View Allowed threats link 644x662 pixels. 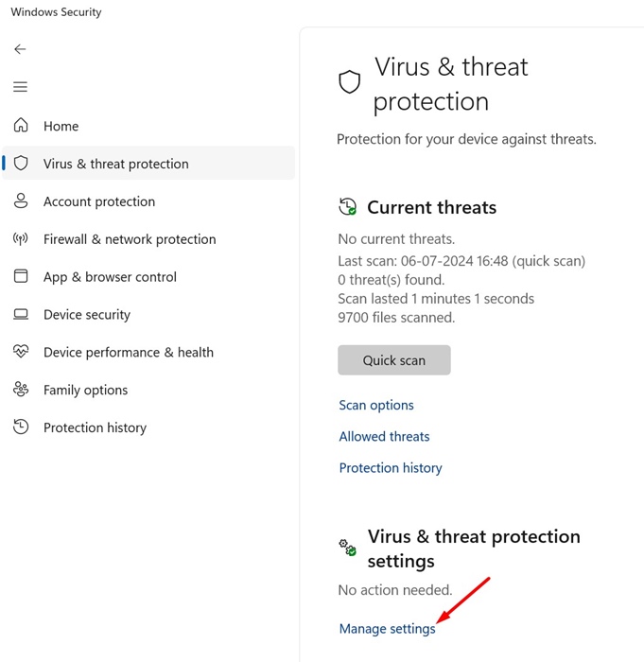[x=384, y=436]
